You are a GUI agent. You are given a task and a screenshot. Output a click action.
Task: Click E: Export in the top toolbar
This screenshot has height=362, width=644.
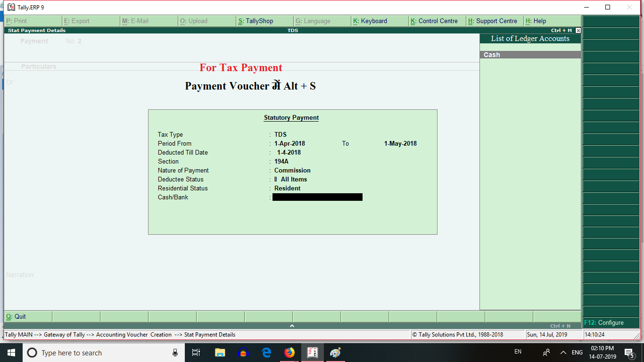pos(91,21)
